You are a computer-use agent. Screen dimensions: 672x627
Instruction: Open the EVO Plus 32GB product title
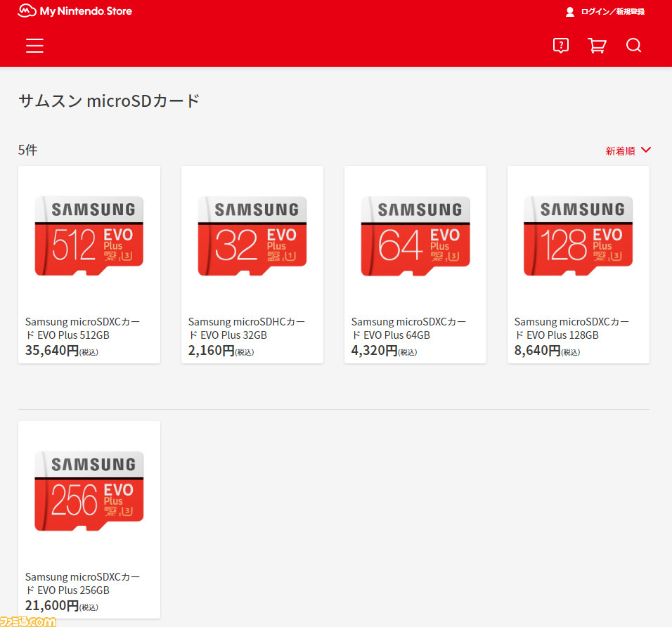(247, 328)
